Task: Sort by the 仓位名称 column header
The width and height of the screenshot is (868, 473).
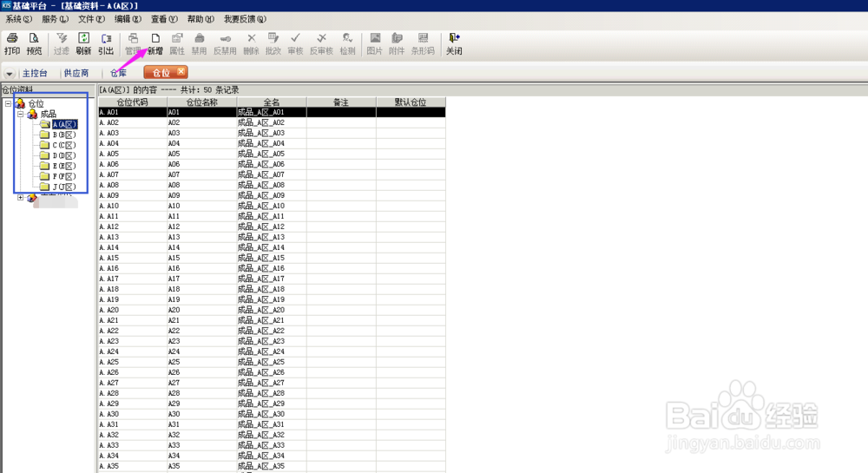Action: pyautogui.click(x=202, y=102)
